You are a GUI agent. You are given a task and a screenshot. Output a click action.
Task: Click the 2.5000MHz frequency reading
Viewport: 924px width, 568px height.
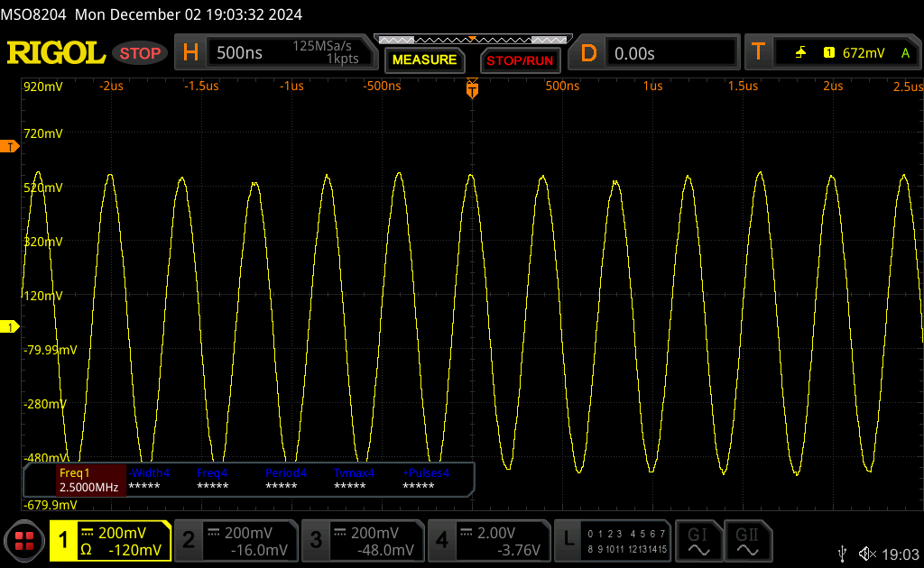tap(89, 488)
